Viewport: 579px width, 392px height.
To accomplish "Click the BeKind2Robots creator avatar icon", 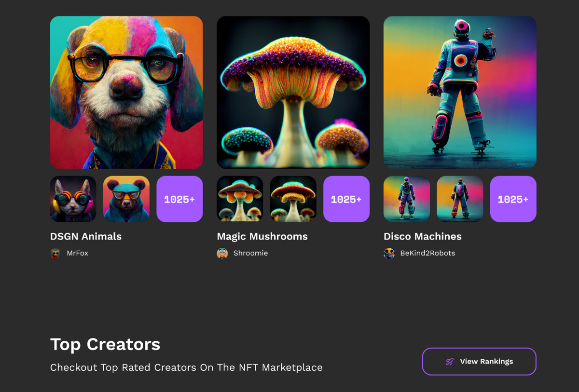I will pos(389,253).
